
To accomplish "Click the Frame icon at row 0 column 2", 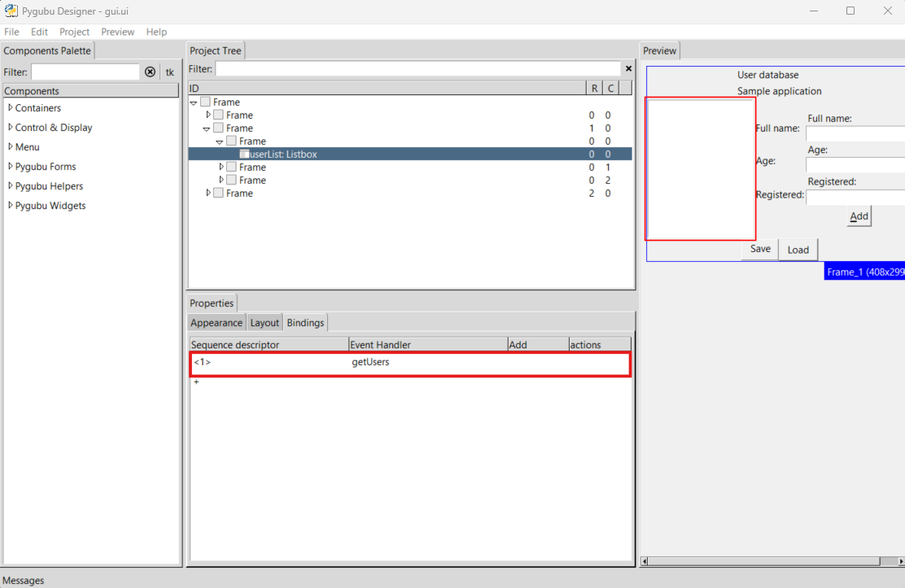I will pos(231,181).
